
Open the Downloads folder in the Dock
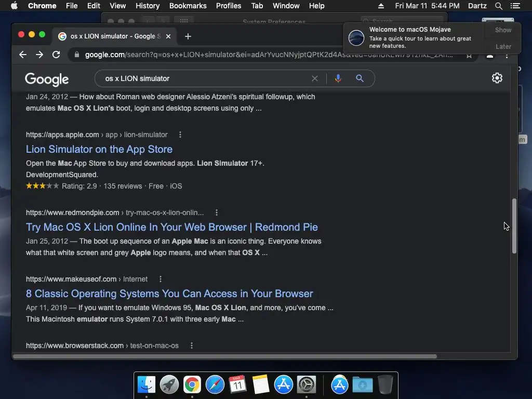click(x=362, y=385)
